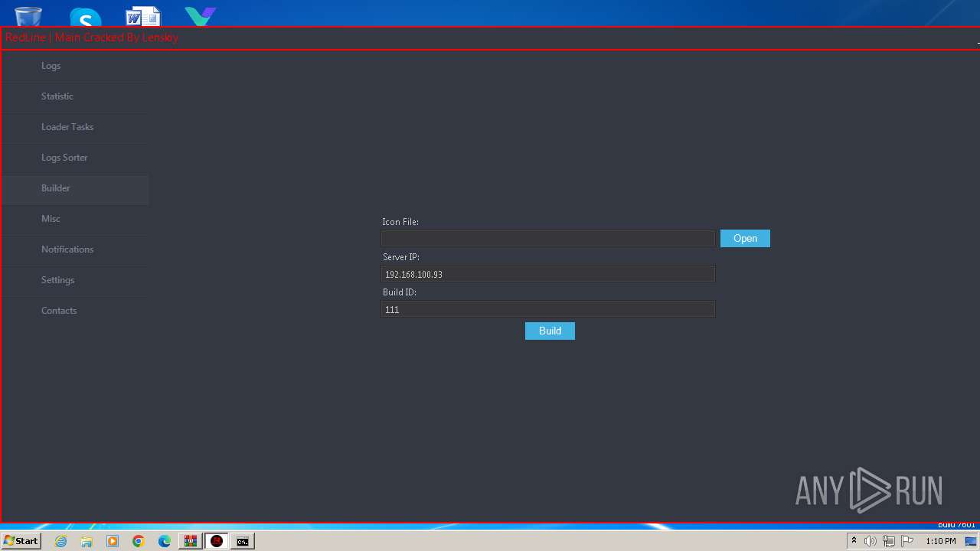
Task: Select the Builder sidebar item
Action: [75, 188]
